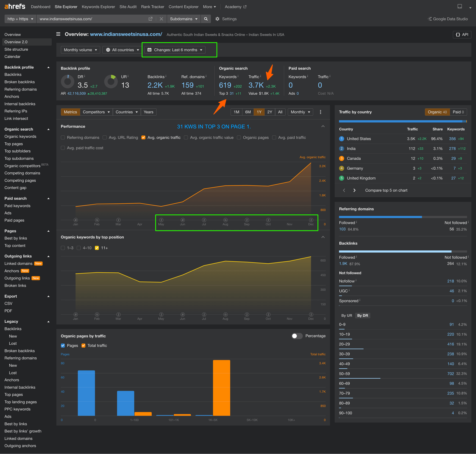Click www.indiansweetsinusa.com overview link
Viewport: 476px width, 454px height.
126,34
